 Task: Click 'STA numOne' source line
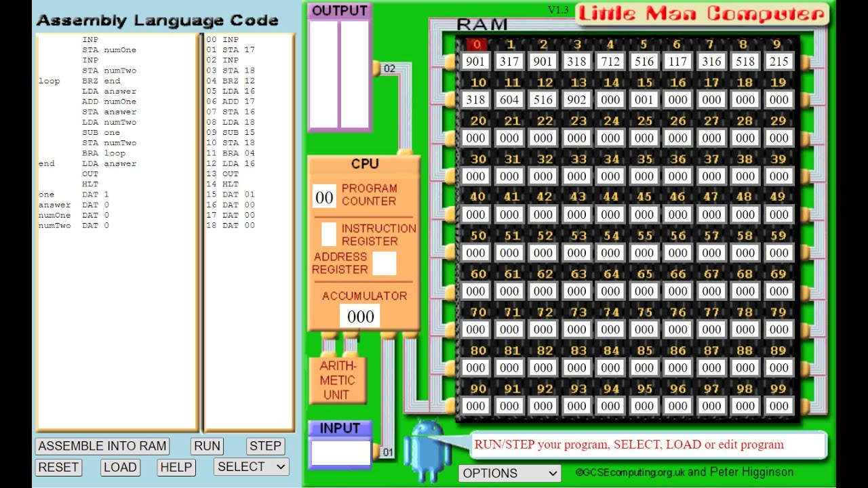pyautogui.click(x=109, y=50)
